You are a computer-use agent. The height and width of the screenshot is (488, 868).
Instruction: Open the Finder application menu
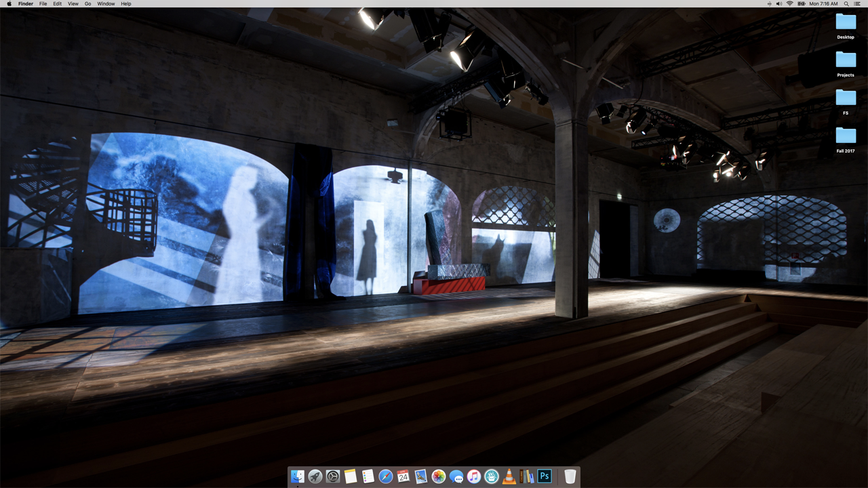point(26,3)
